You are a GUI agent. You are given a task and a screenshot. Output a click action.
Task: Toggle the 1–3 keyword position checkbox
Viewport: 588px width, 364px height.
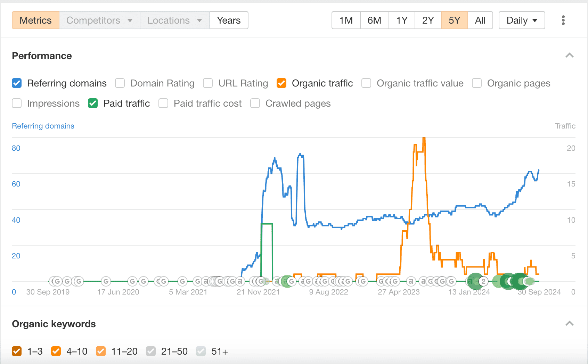tap(17, 351)
